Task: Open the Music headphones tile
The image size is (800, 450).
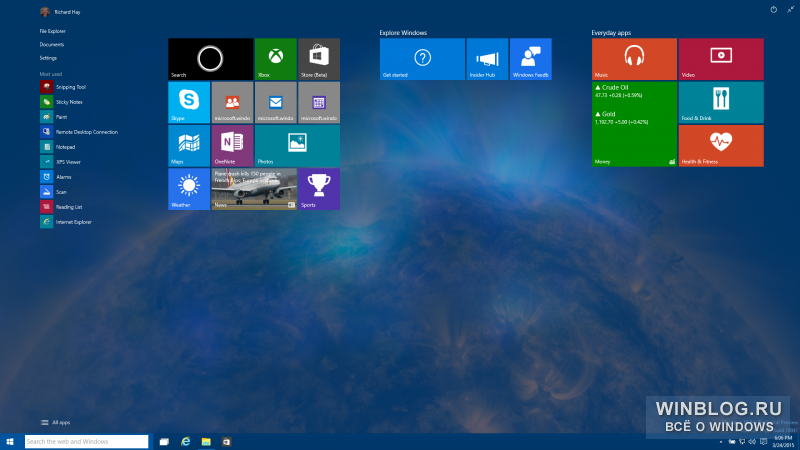Action: point(634,59)
